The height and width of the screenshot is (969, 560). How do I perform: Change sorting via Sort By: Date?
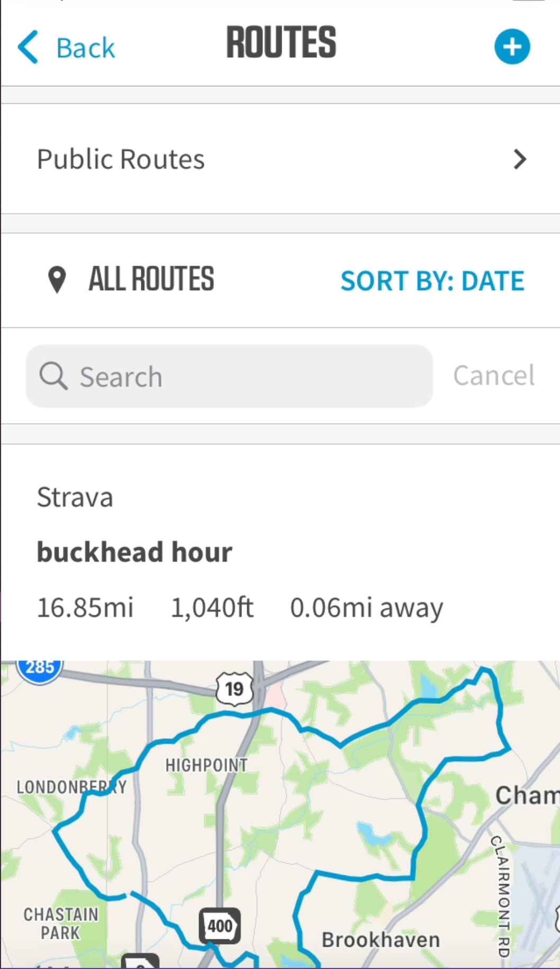click(432, 281)
